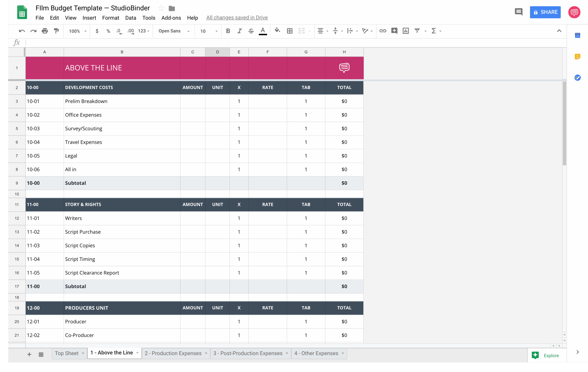The image size is (588, 372).
Task: Undo the last action
Action: pos(22,31)
